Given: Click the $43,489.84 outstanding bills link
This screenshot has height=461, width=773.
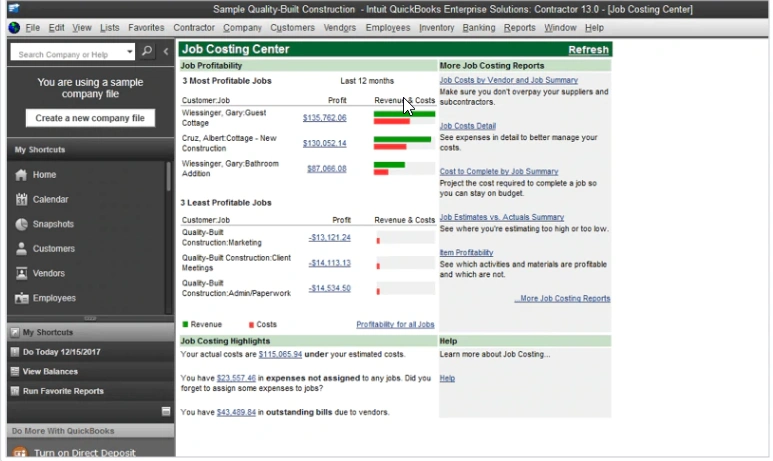Looking at the screenshot, I should click(236, 412).
